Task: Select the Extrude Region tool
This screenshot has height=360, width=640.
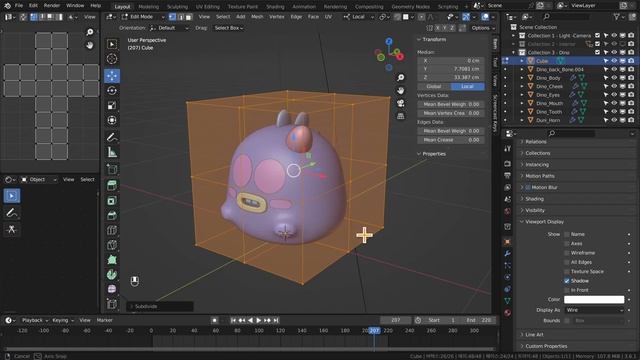Action: 112,186
